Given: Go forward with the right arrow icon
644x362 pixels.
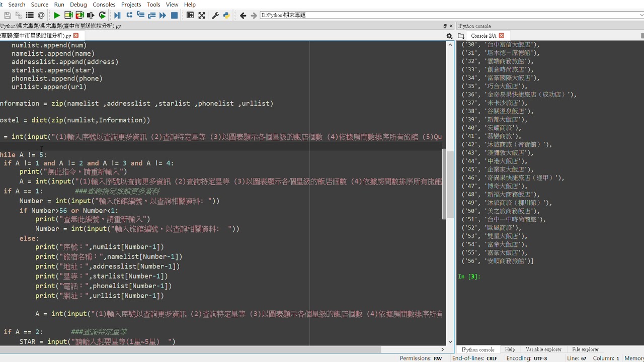Looking at the screenshot, I should tap(254, 16).
